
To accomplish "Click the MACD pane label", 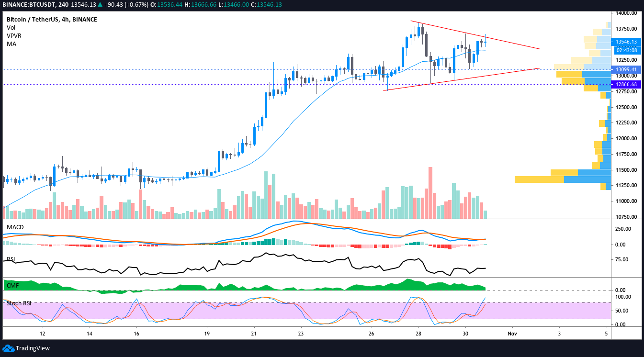I will [x=15, y=227].
